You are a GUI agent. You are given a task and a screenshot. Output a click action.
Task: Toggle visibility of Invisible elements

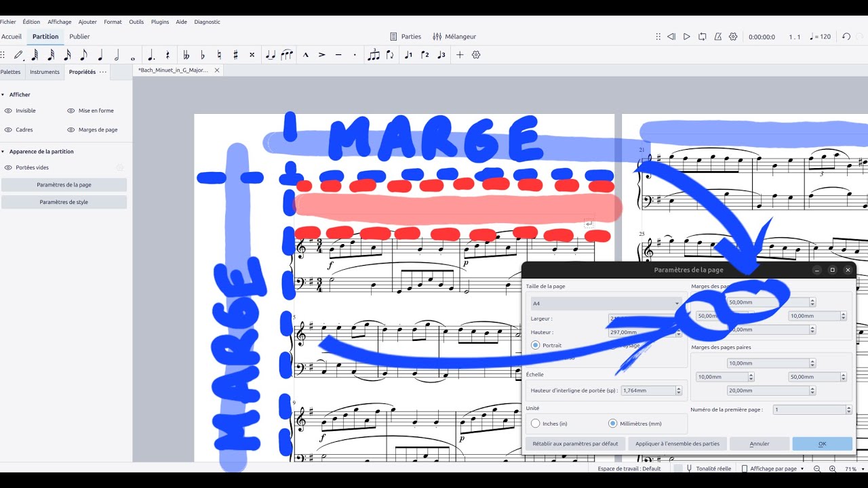pos(9,110)
